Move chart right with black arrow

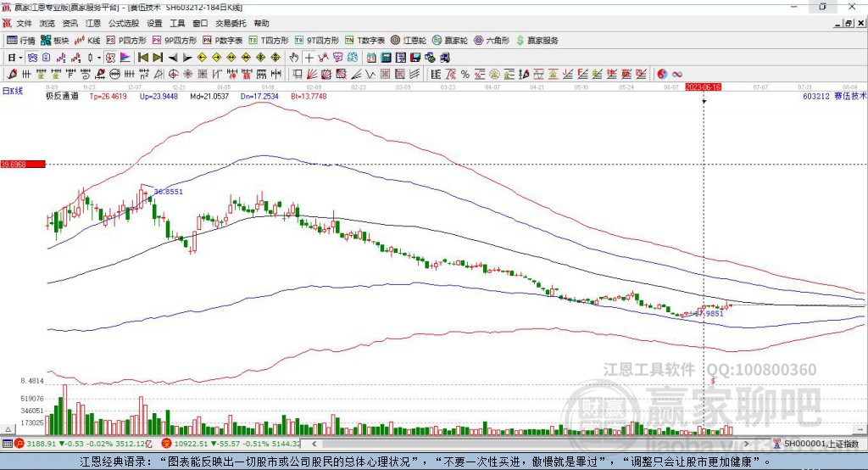(187, 58)
